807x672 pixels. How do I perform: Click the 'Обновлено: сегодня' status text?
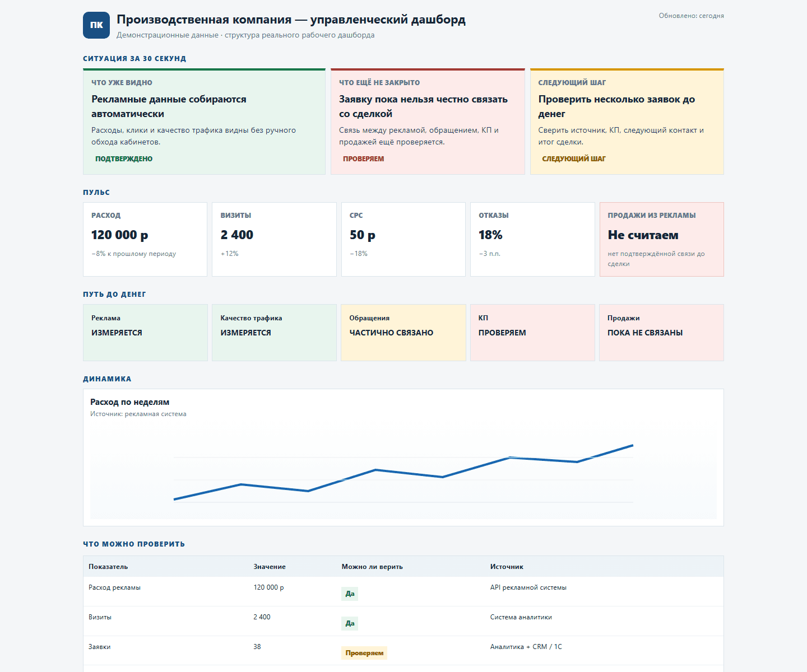(x=691, y=16)
